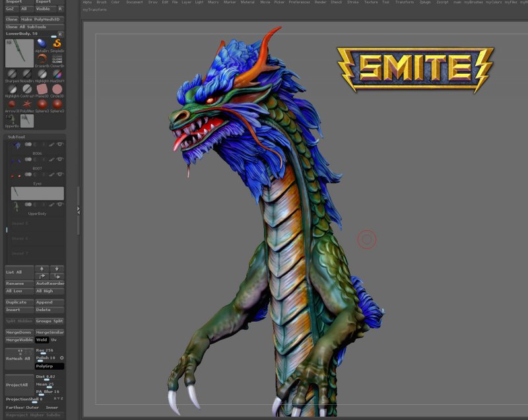The height and width of the screenshot is (420, 528).
Task: Pick the Circle3D primitive icon
Action: (x=57, y=89)
